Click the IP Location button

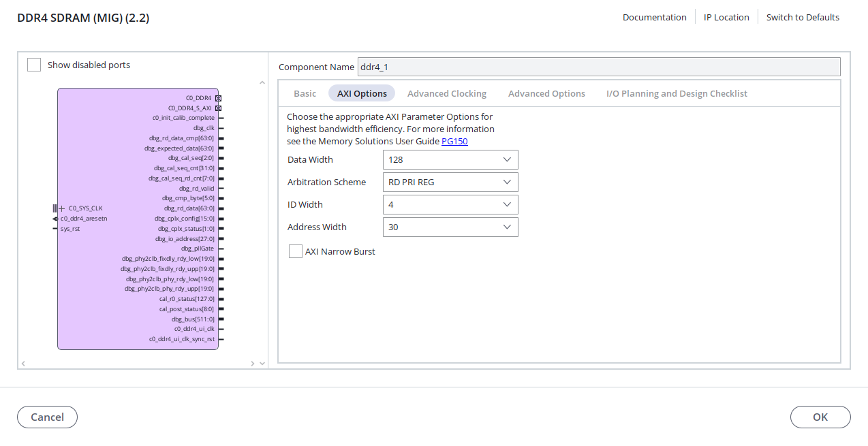click(x=726, y=17)
